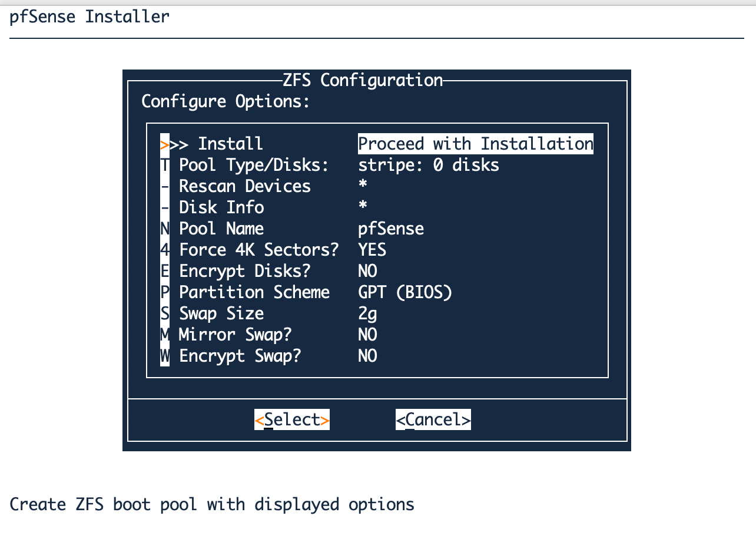Click the 'stripe: 0 disks' value
The image size is (756, 542).
click(429, 165)
